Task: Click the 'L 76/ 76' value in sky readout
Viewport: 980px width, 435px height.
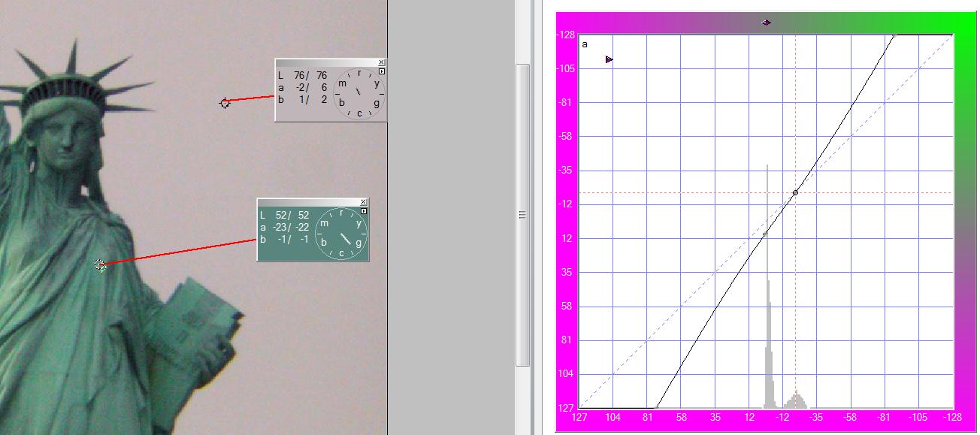Action: pyautogui.click(x=303, y=75)
